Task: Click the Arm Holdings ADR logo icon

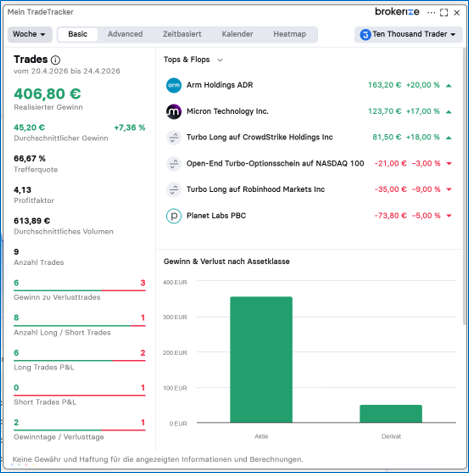Action: (174, 85)
